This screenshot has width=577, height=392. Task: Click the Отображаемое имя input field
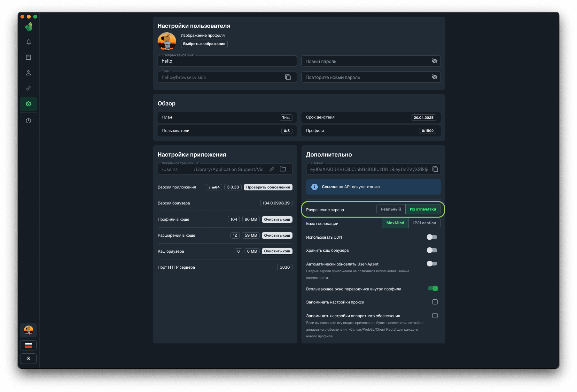pyautogui.click(x=227, y=61)
